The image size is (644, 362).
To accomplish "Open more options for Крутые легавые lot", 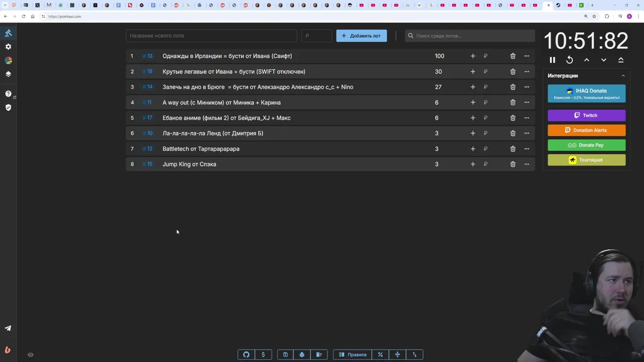I will 526,71.
